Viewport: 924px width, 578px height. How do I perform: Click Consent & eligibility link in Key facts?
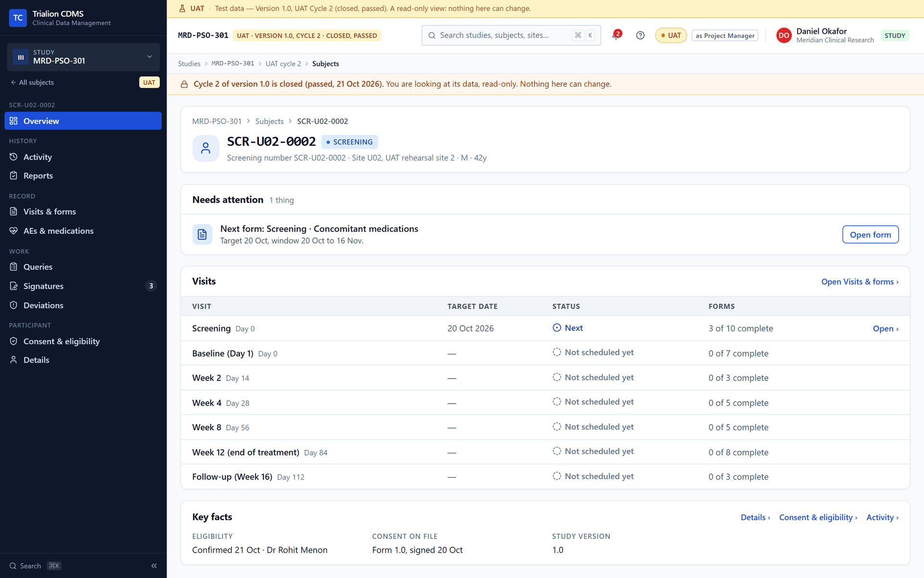coord(818,517)
